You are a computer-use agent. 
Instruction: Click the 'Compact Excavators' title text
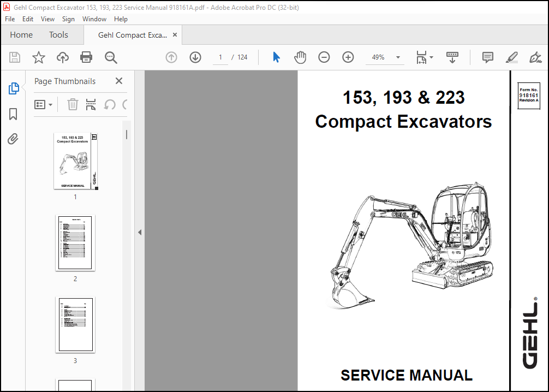click(403, 122)
